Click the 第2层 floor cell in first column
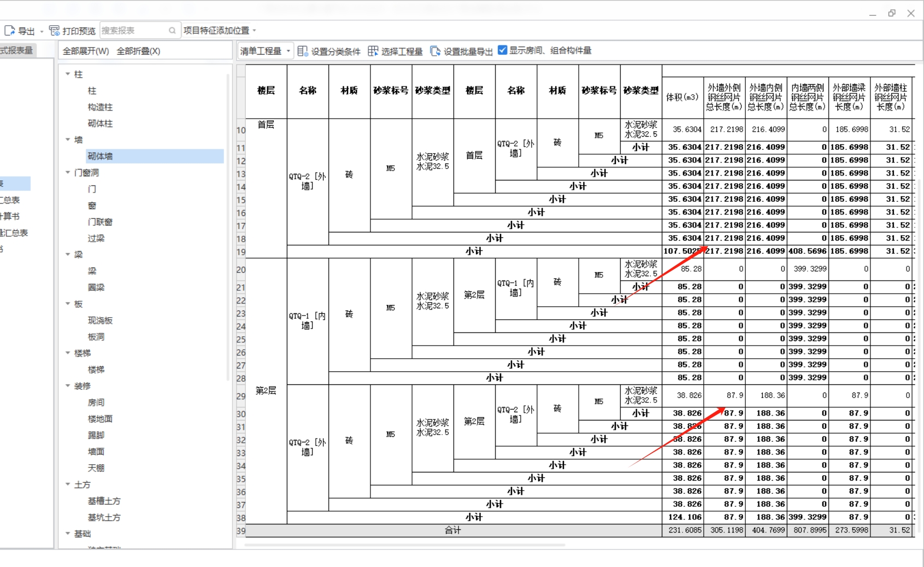This screenshot has width=924, height=567. (266, 390)
